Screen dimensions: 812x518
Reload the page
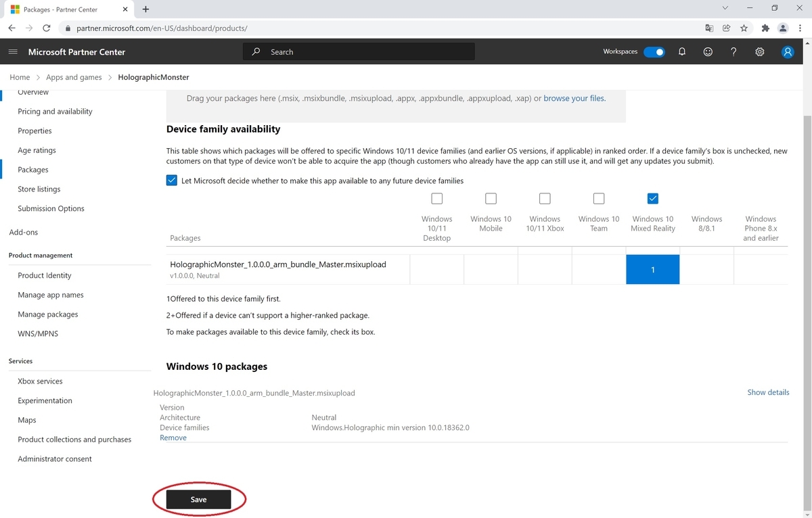[x=47, y=28]
